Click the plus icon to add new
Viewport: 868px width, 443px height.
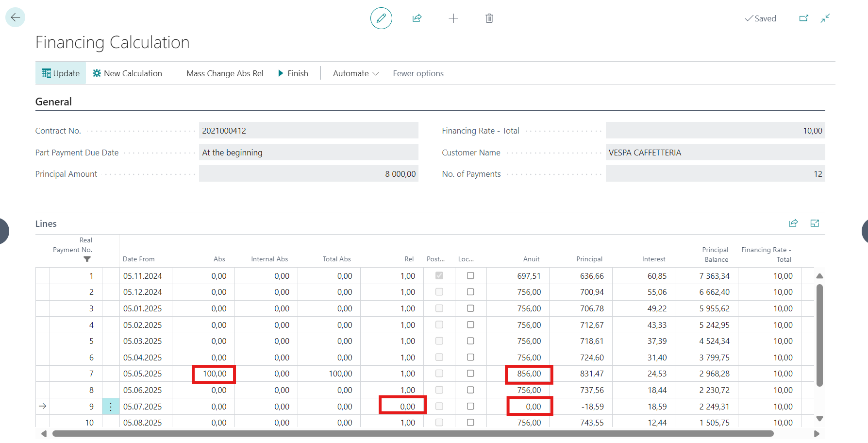[453, 18]
